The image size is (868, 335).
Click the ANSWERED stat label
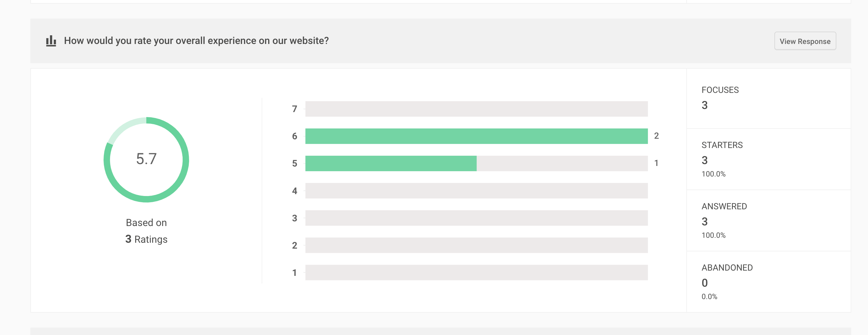click(724, 207)
